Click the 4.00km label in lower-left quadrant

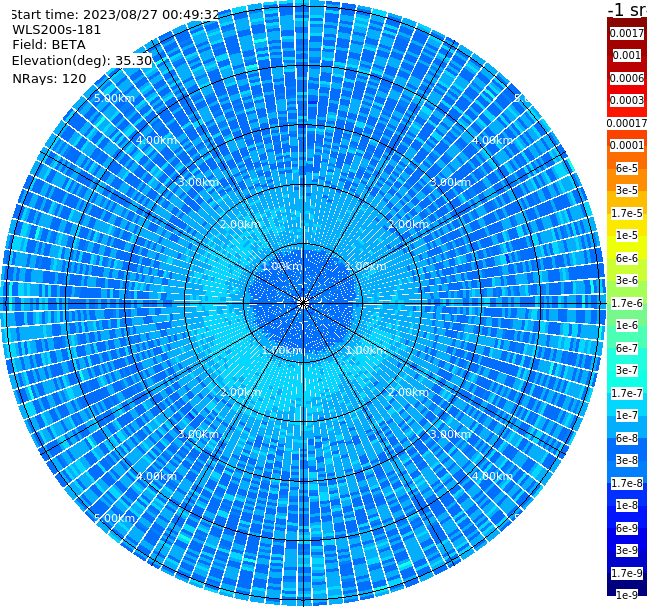click(x=156, y=476)
